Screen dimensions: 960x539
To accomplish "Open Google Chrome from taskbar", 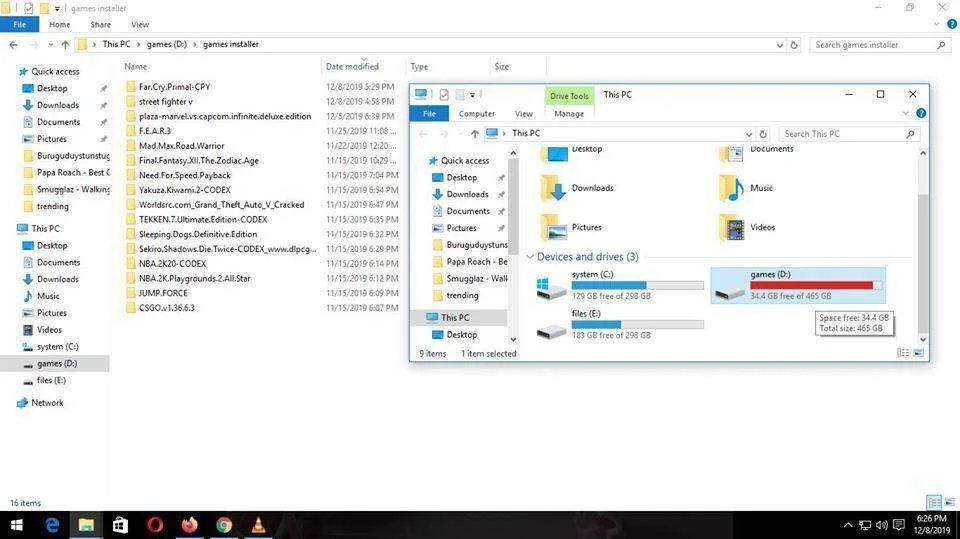I will pyautogui.click(x=224, y=525).
